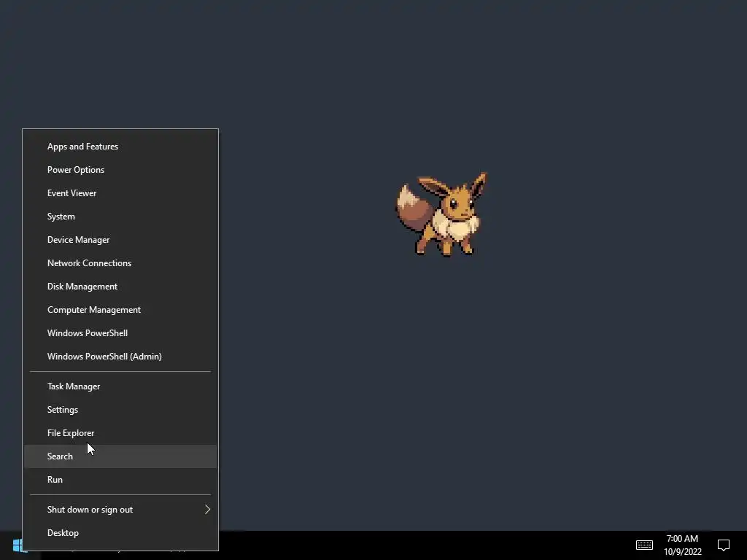This screenshot has height=560, width=747.
Task: Start Windows PowerShell (non-admin)
Action: (x=120, y=332)
